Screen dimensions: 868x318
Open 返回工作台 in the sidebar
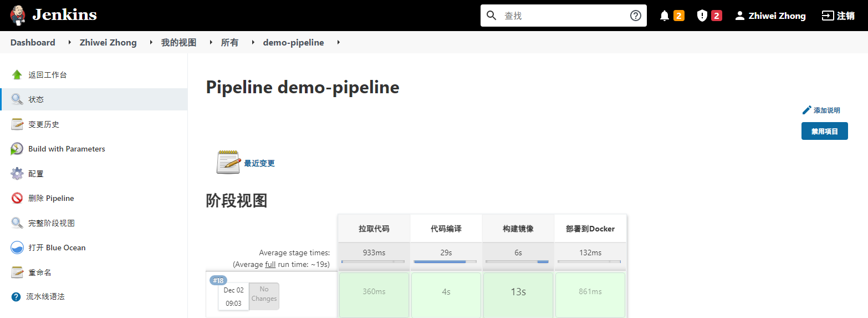[48, 75]
